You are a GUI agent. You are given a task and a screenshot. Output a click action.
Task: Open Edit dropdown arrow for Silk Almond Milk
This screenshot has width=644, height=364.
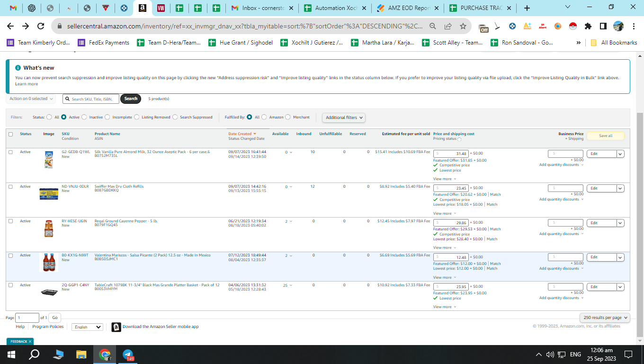click(x=620, y=154)
